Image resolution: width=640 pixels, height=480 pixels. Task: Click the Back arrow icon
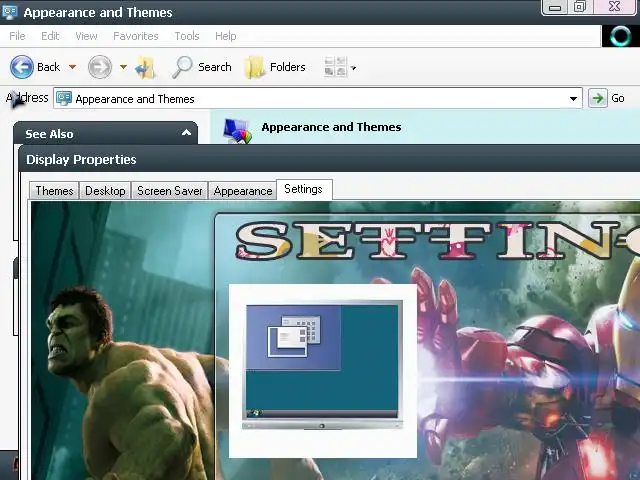tap(22, 67)
